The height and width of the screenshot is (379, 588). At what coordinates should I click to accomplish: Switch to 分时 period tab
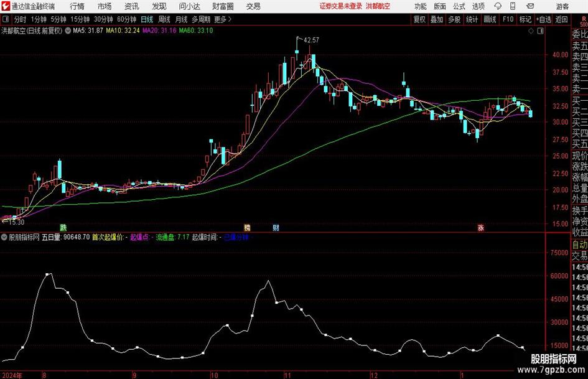[20, 19]
